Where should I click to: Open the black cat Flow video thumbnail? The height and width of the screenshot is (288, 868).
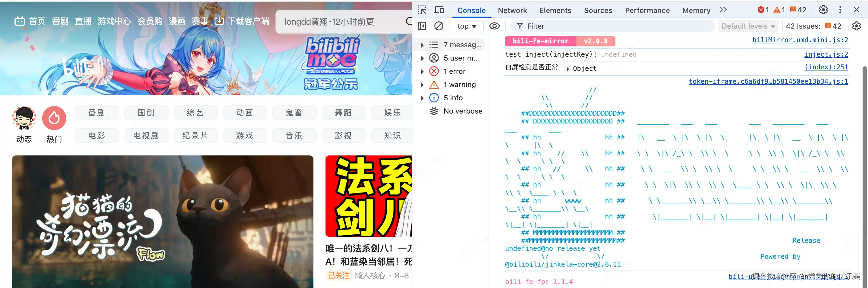click(163, 222)
